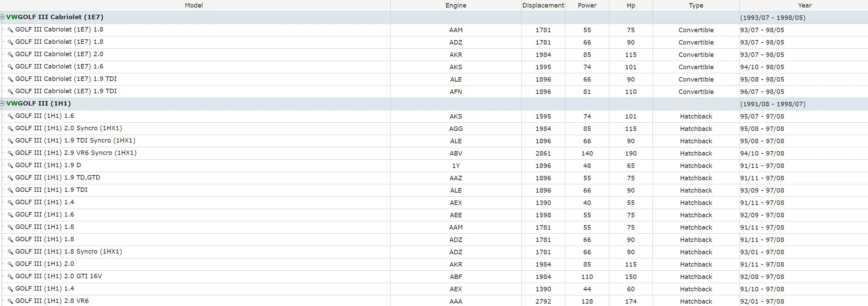Click magnifier icon for GOLF III (1H1) 1.6 AKS
Image resolution: width=868 pixels, height=306 pixels.
tap(10, 116)
